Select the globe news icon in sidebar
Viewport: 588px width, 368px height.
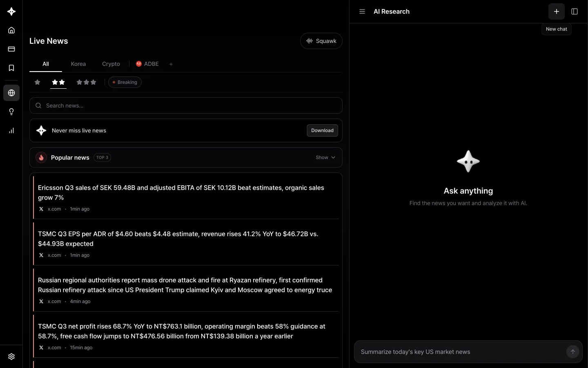pyautogui.click(x=11, y=93)
